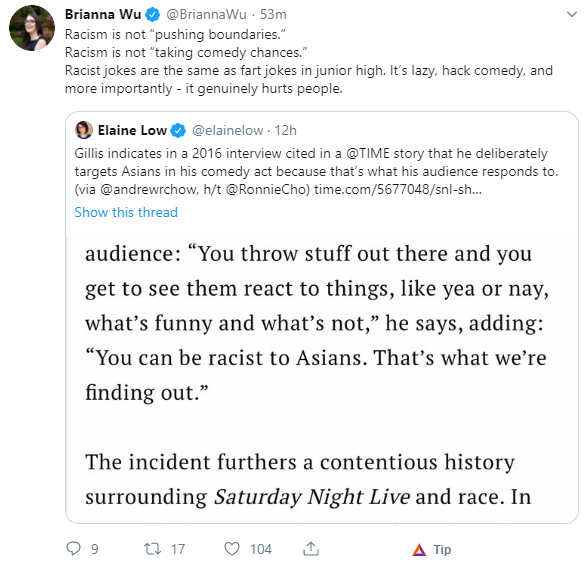Open the 53m tweet timestamp
This screenshot has height=566, width=588.
273,14
